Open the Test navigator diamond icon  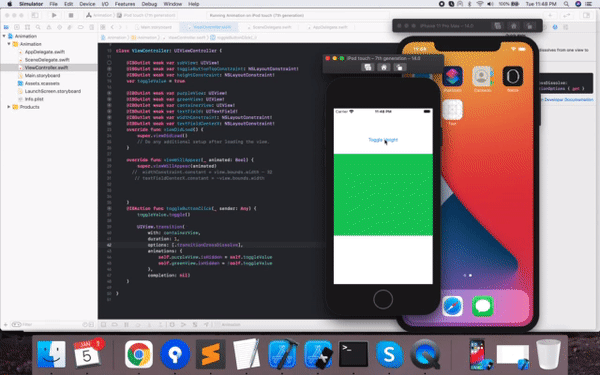coord(59,27)
